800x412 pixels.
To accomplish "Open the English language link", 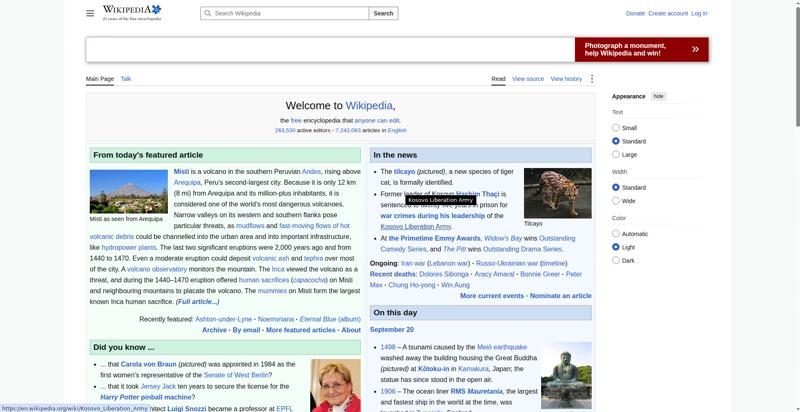I will pos(397,131).
